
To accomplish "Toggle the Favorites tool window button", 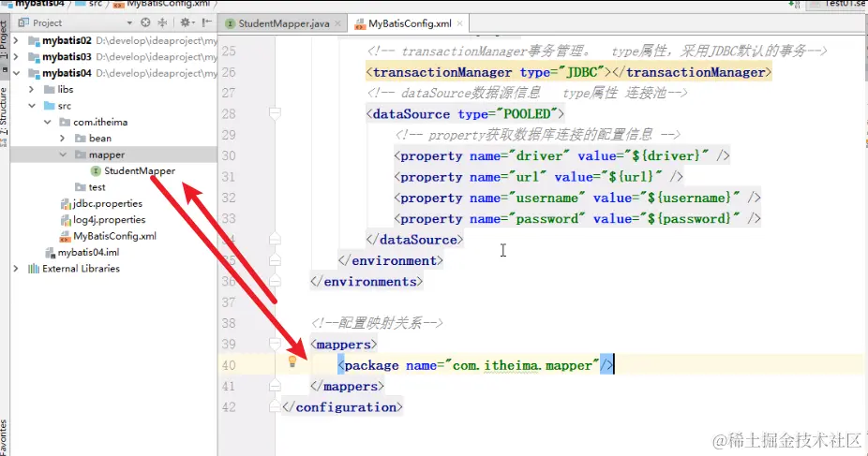I will tap(5, 438).
